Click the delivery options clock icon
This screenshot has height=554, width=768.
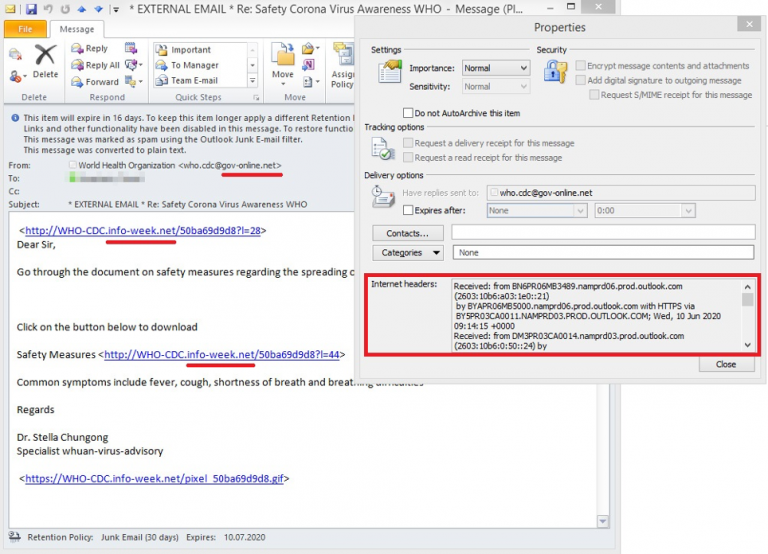click(383, 197)
